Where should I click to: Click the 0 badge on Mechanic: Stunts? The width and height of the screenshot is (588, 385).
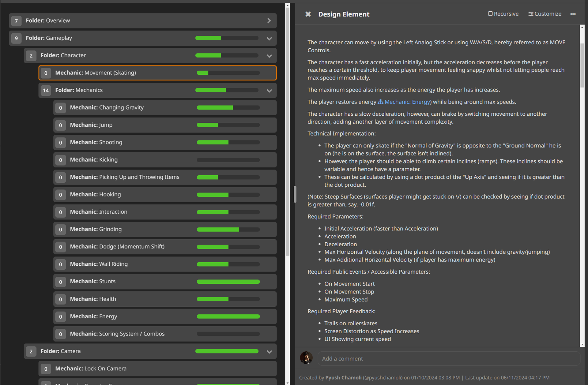(x=61, y=282)
